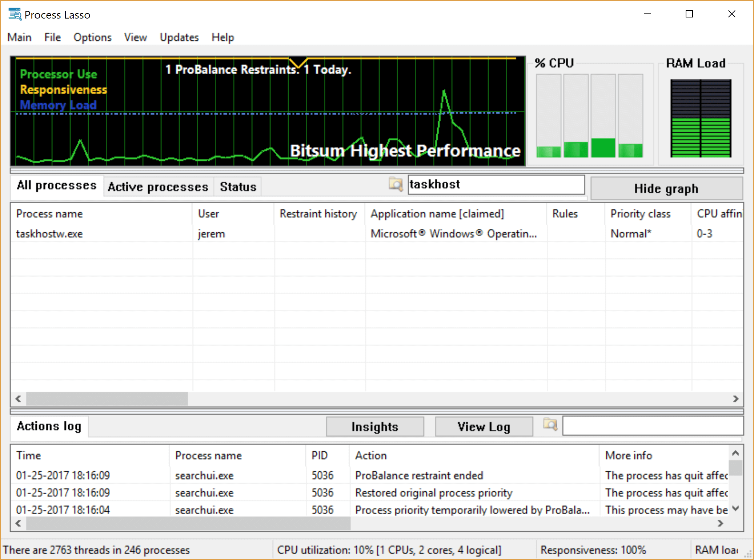Click the Processor Use legend label in graph
754x560 pixels.
tap(59, 74)
